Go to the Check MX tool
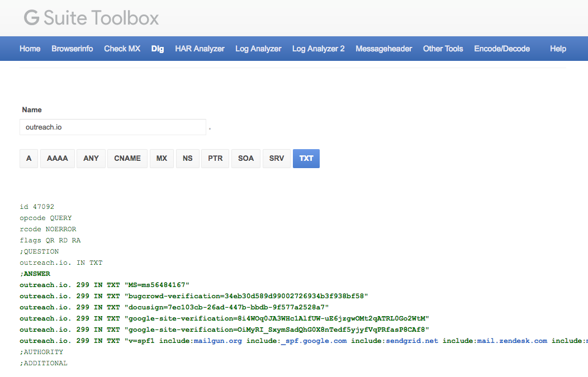 (122, 49)
